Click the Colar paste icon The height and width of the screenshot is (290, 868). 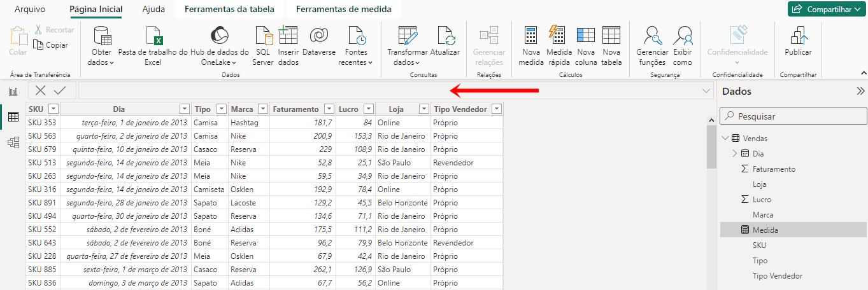coord(18,36)
